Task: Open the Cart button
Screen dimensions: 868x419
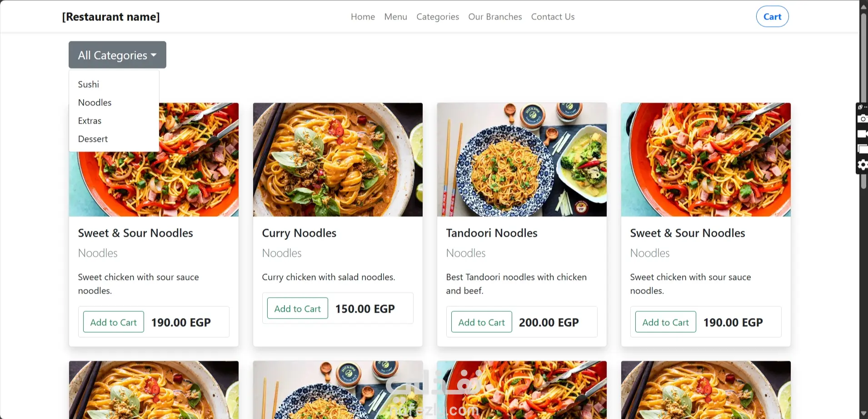Action: (x=772, y=17)
